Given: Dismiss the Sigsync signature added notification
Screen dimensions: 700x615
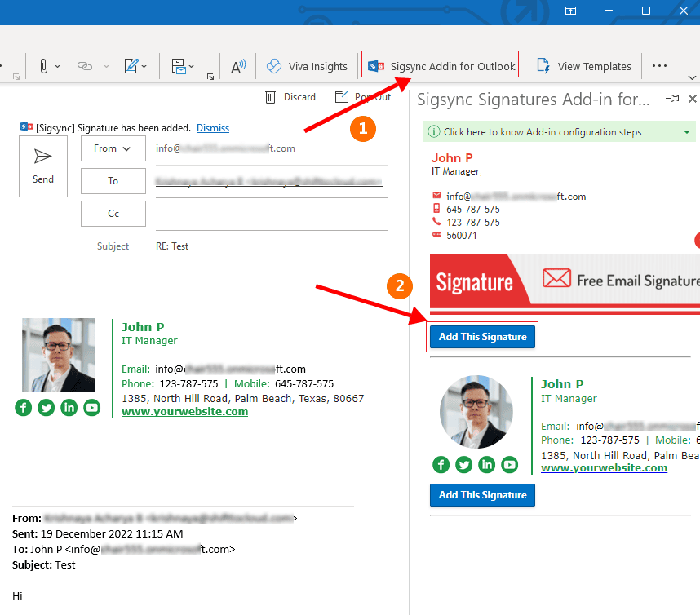Looking at the screenshot, I should tap(213, 128).
